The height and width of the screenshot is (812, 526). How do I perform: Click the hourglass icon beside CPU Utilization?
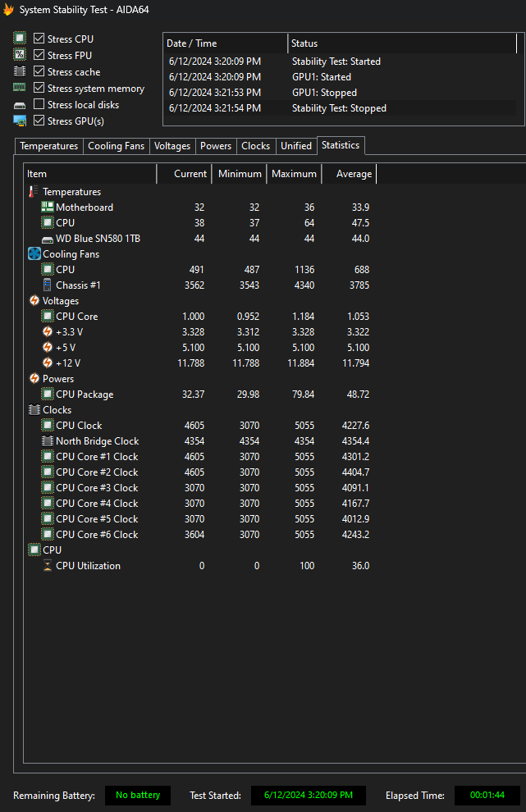pos(48,566)
